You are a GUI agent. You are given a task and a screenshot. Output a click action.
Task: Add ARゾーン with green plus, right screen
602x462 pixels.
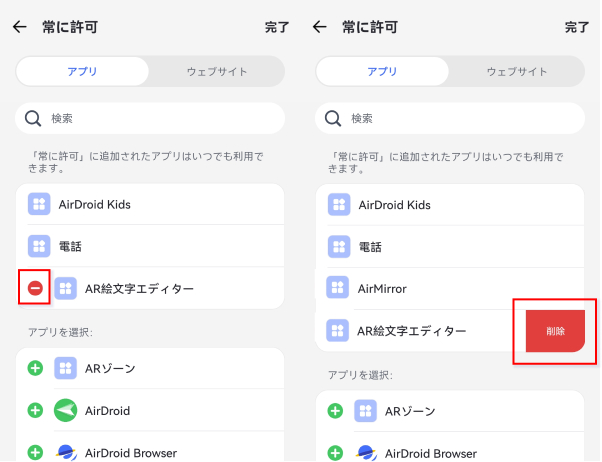(335, 411)
